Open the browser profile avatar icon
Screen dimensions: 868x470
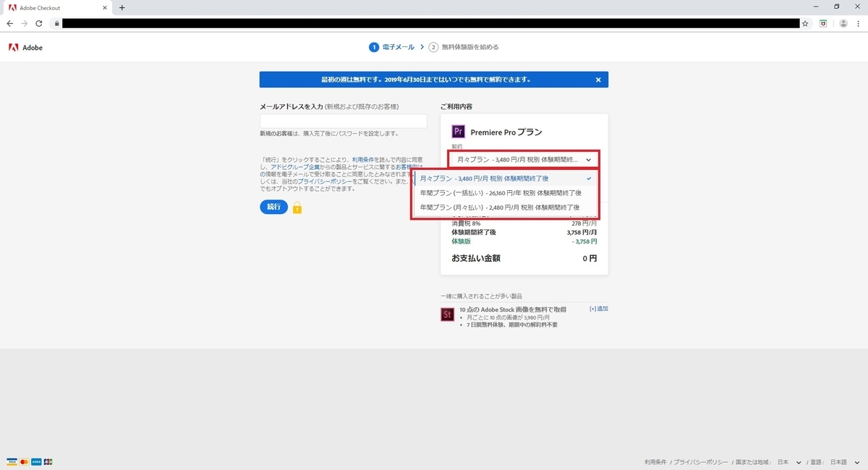click(843, 23)
